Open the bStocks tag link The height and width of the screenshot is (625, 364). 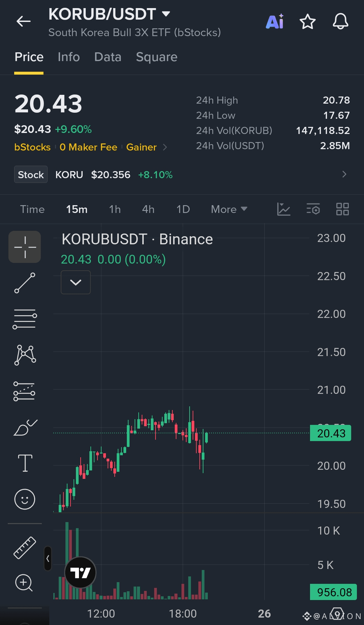[32, 147]
